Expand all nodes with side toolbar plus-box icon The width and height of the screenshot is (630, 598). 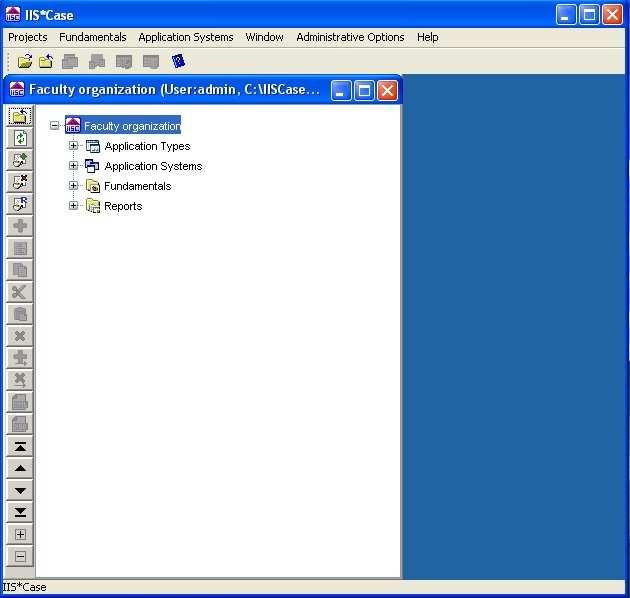pos(20,535)
